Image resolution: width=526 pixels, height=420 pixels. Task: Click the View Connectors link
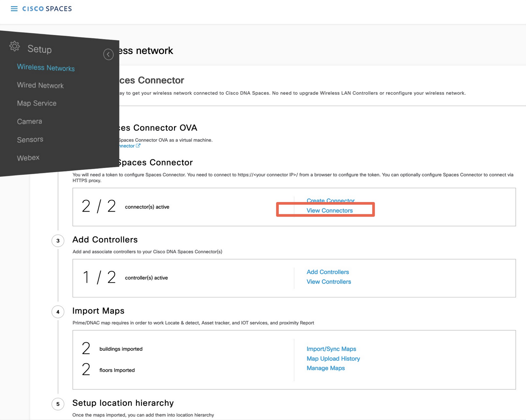329,211
